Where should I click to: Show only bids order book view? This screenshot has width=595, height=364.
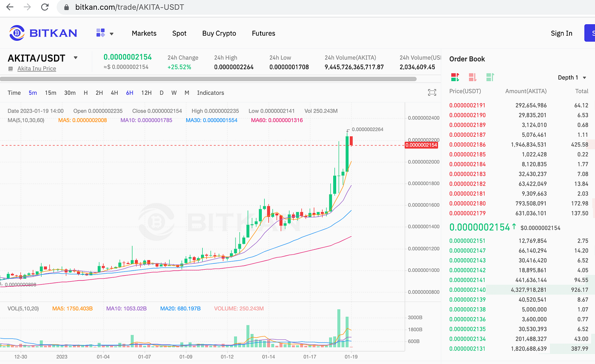click(x=490, y=77)
